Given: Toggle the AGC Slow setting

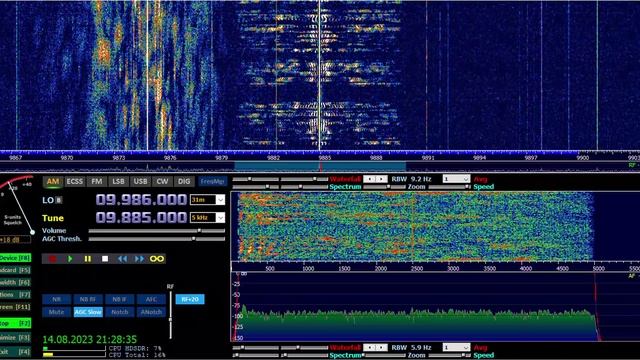Looking at the screenshot, I should (x=88, y=312).
